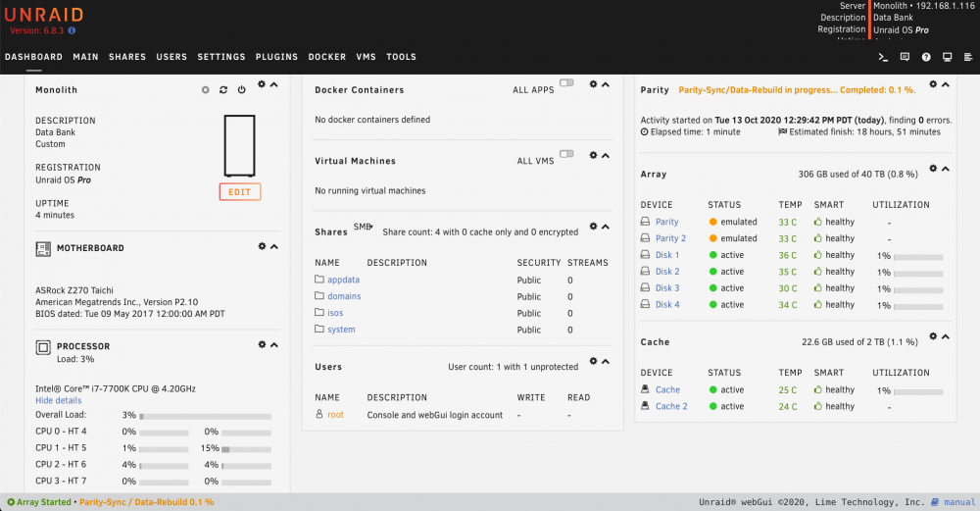The image size is (980, 511).
Task: Click the info monitor icon in header
Action: pyautogui.click(x=948, y=57)
